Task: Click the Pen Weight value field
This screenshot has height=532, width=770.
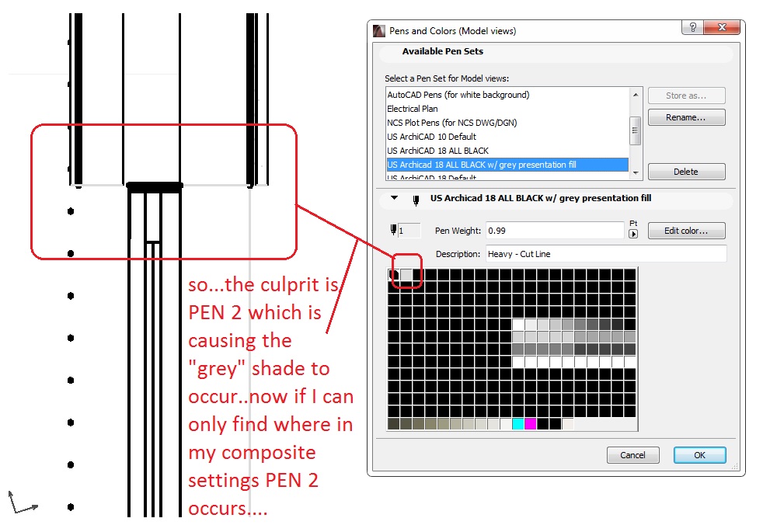Action: click(554, 230)
